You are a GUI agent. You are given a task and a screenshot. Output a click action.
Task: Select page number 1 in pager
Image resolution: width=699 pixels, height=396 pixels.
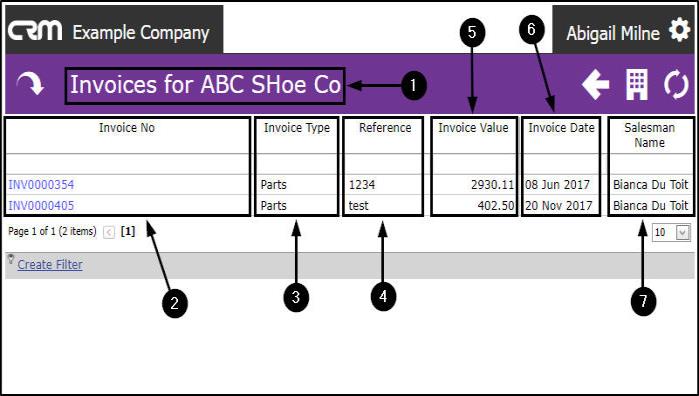pos(128,231)
